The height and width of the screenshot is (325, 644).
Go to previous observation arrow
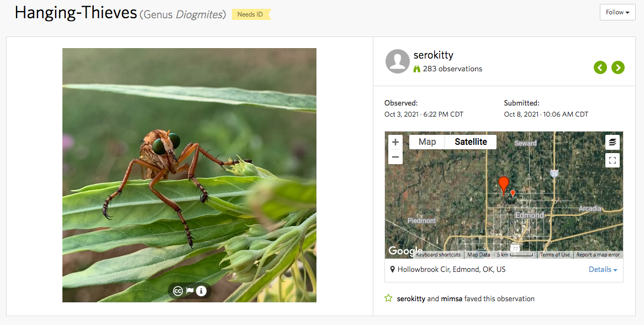click(x=600, y=67)
